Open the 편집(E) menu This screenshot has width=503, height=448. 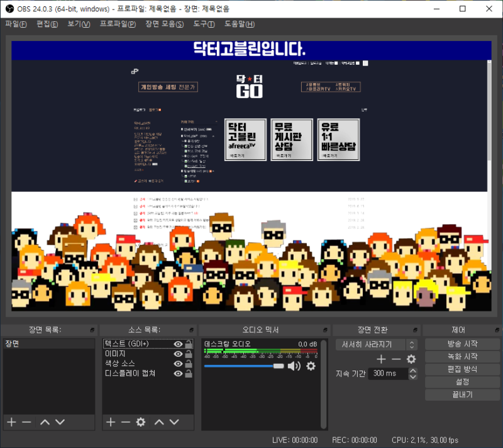47,24
